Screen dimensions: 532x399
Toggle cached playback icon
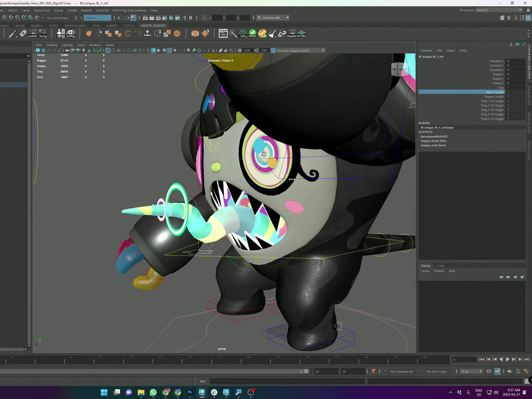[497, 371]
